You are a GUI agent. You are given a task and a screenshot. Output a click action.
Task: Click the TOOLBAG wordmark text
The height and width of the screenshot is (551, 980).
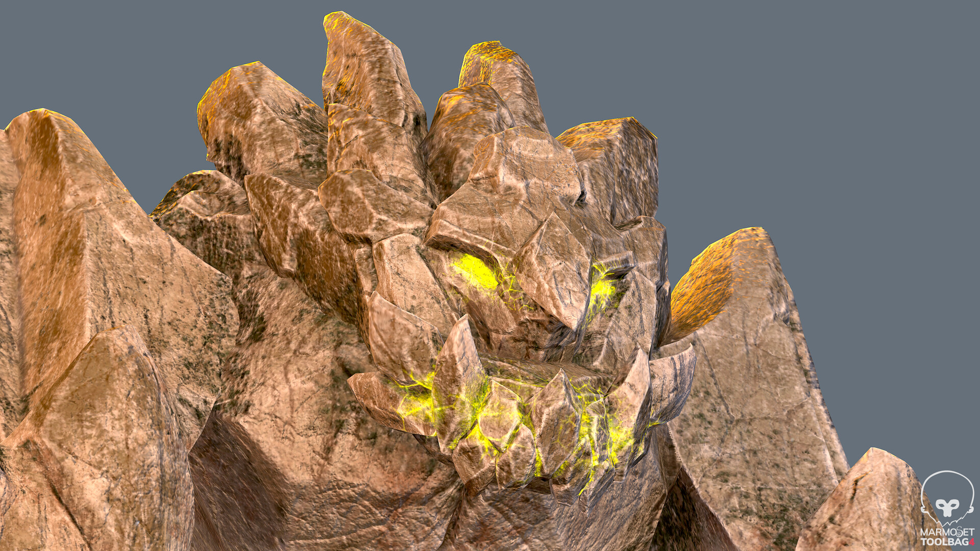click(943, 542)
